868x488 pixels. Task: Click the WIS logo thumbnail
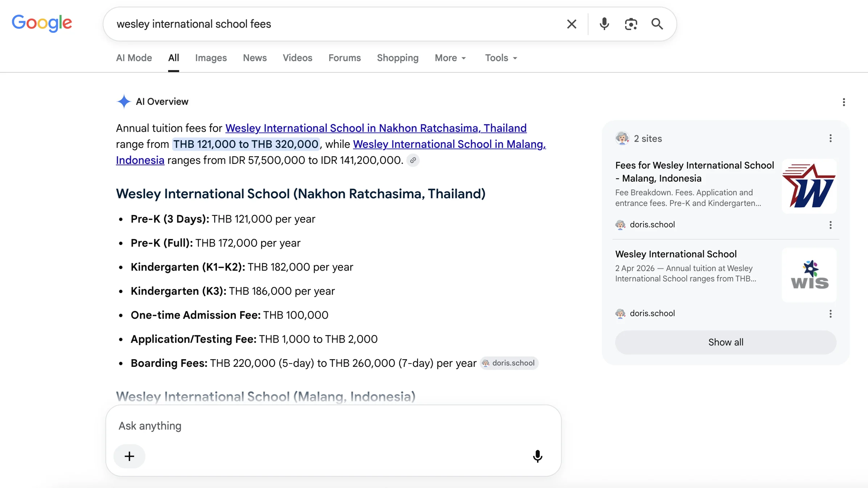[809, 275]
